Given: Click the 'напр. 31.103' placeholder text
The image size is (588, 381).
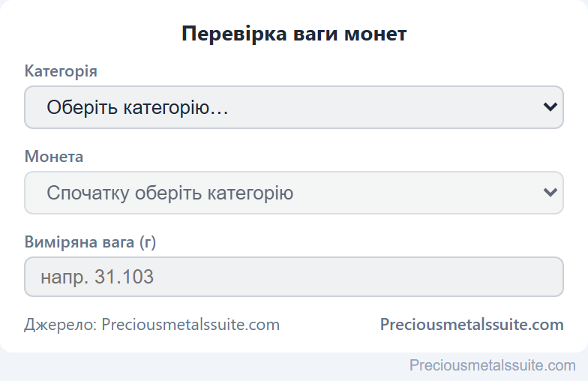Looking at the screenshot, I should [97, 277].
